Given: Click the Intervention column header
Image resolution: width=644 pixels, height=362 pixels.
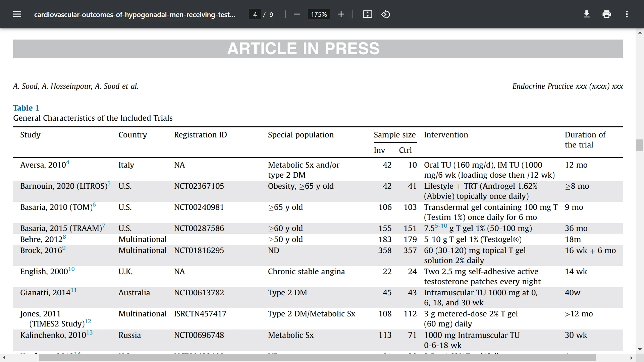Looking at the screenshot, I should (446, 135).
